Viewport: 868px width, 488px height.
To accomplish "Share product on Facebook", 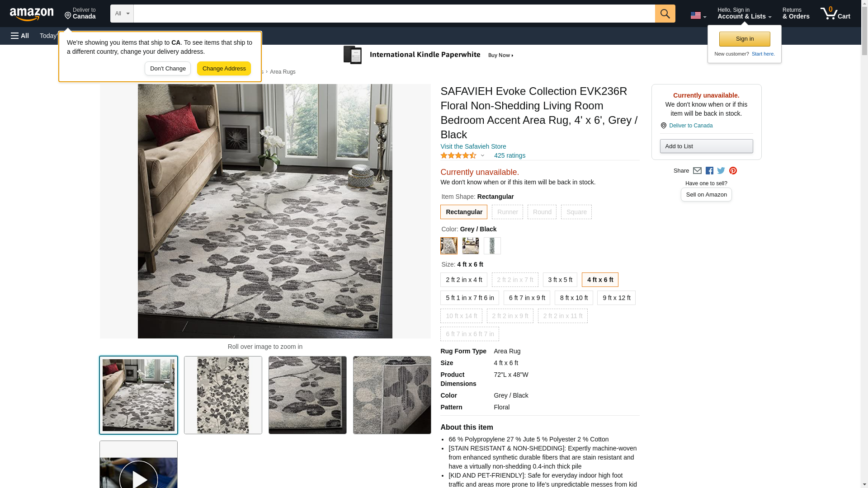I will 709,171.
